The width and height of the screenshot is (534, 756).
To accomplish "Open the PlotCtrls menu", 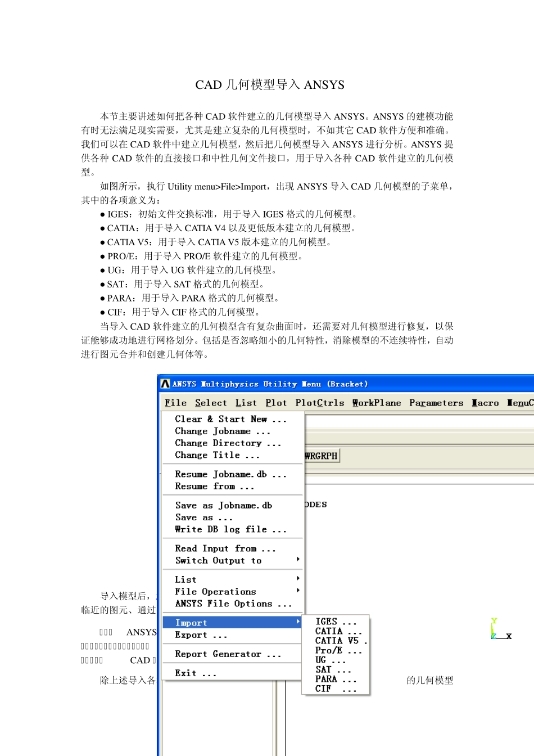I will [x=320, y=403].
